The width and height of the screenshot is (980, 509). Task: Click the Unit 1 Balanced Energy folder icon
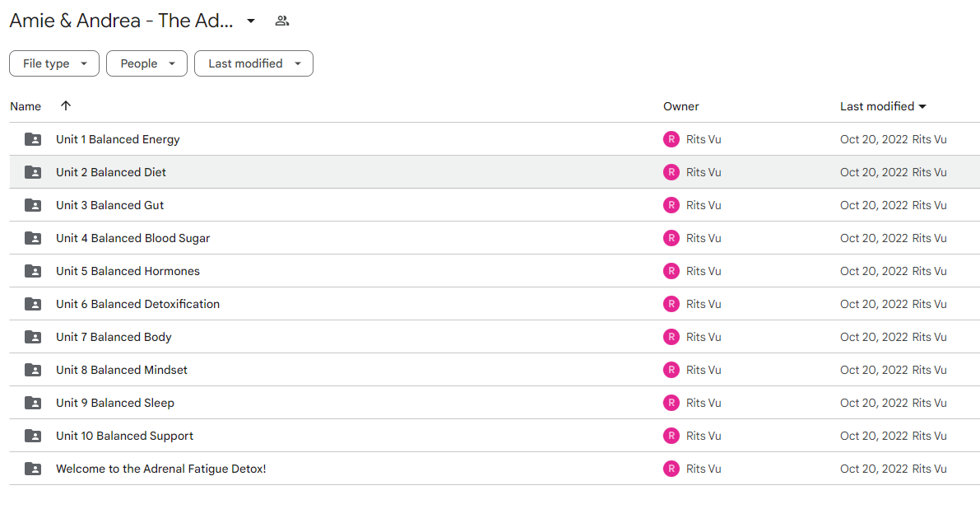pyautogui.click(x=33, y=139)
